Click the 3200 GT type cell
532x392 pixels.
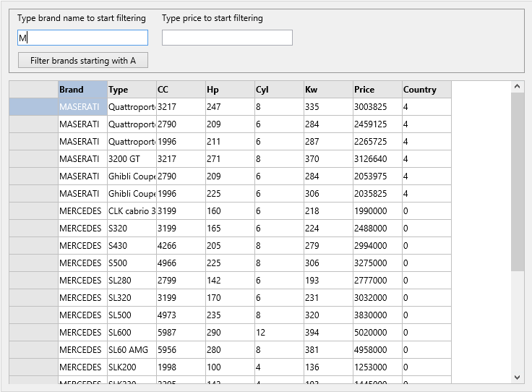pyautogui.click(x=132, y=159)
